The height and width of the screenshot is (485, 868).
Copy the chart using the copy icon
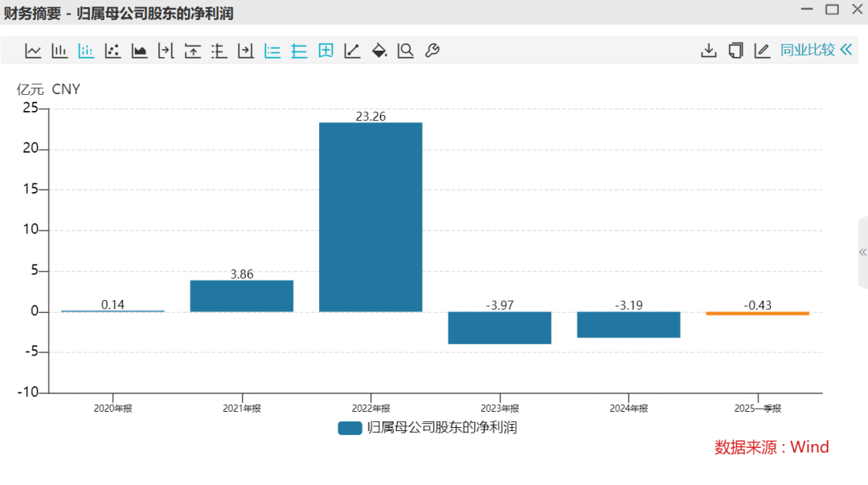tap(735, 51)
